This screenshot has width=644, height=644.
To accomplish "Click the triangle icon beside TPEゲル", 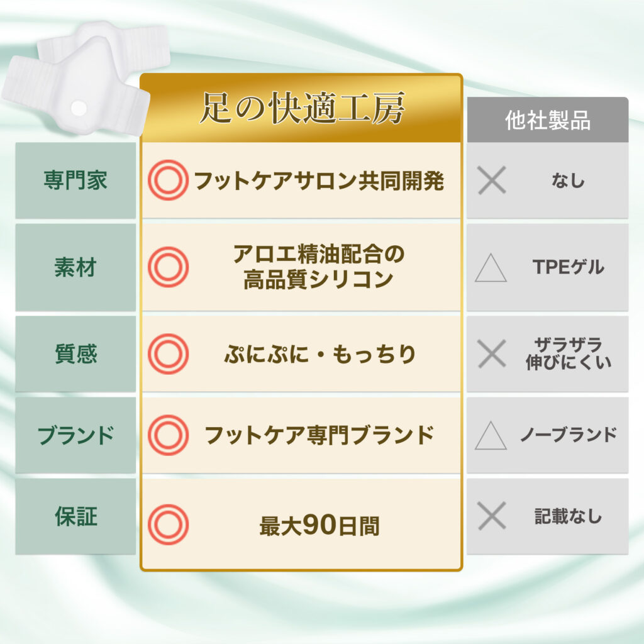I will [491, 268].
